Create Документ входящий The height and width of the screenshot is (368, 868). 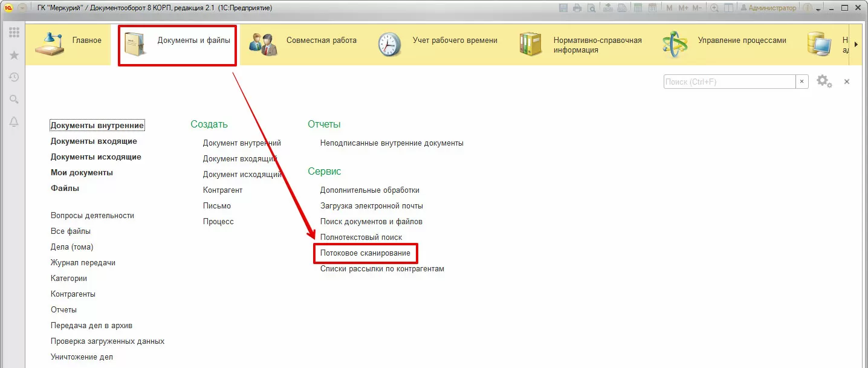click(240, 159)
